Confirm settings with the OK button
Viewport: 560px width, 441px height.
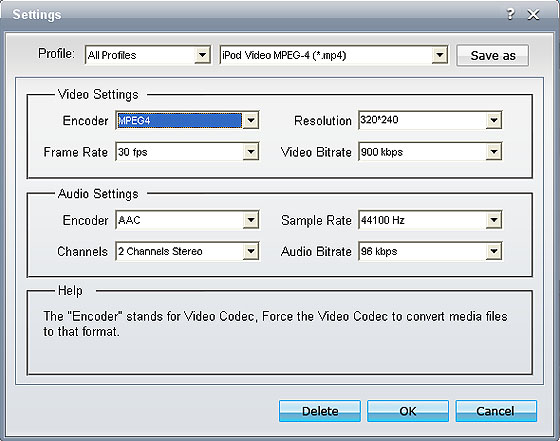[408, 411]
